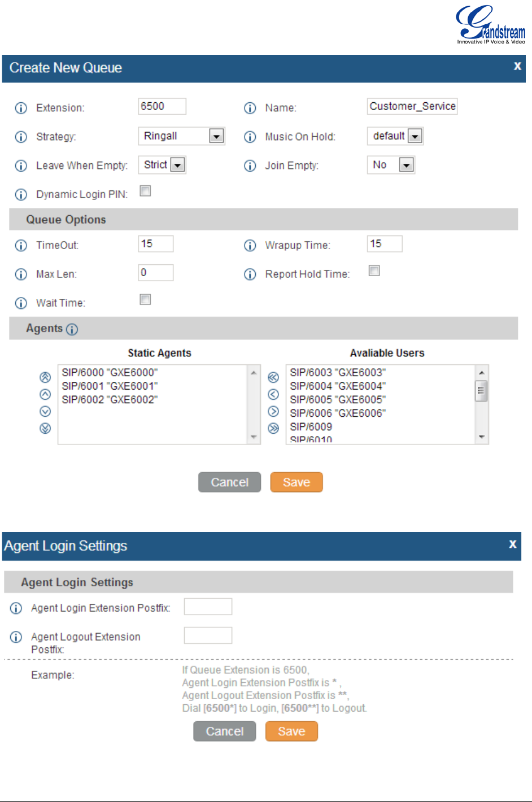Click the Agent Login Extension Postfix field
The height and width of the screenshot is (802, 532).
[x=208, y=607]
